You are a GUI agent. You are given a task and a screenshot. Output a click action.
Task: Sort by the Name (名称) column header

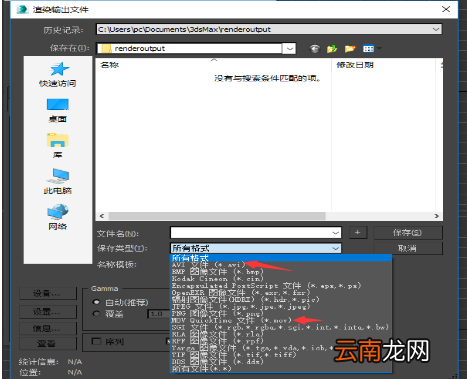[213, 65]
